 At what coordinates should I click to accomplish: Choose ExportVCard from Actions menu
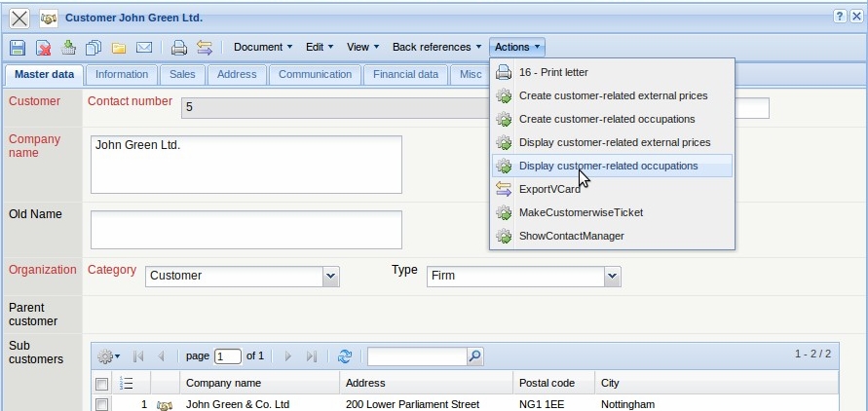pyautogui.click(x=549, y=189)
